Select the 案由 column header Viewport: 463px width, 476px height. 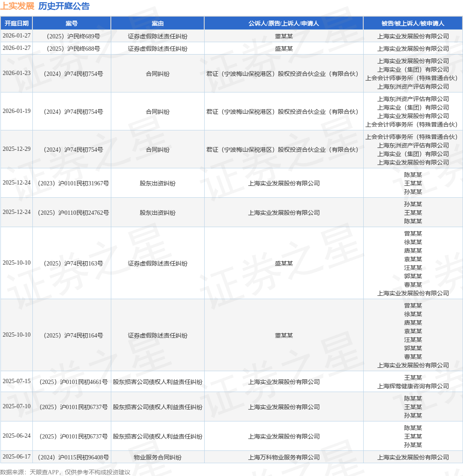click(x=158, y=23)
